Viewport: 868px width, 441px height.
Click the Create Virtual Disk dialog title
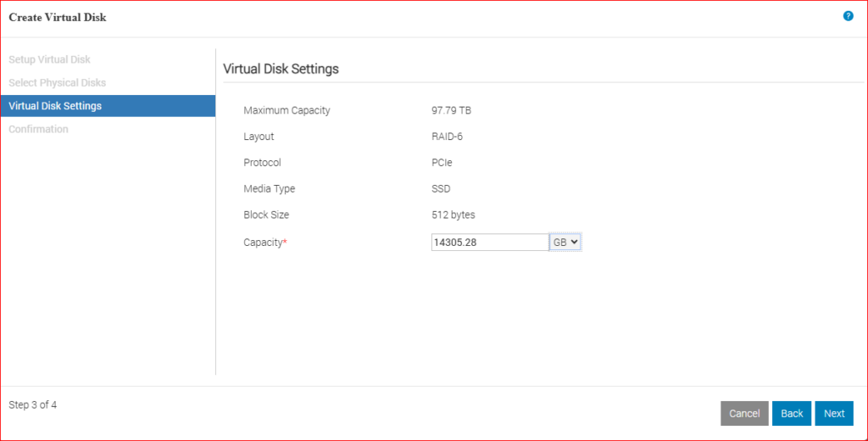[58, 17]
